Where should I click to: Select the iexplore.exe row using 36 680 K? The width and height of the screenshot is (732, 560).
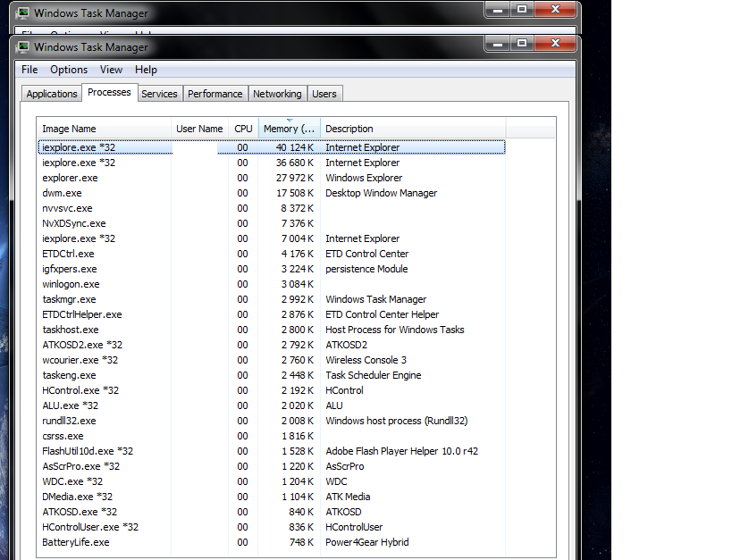click(x=271, y=163)
